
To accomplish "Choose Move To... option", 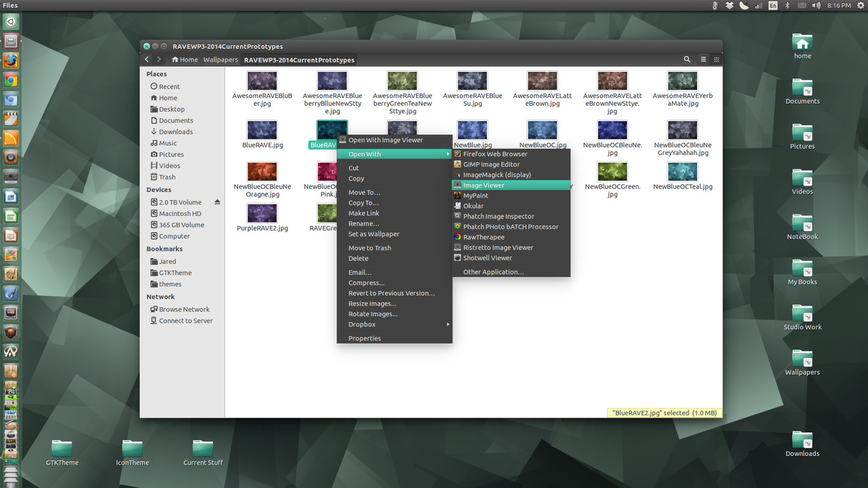I will pos(394,193).
